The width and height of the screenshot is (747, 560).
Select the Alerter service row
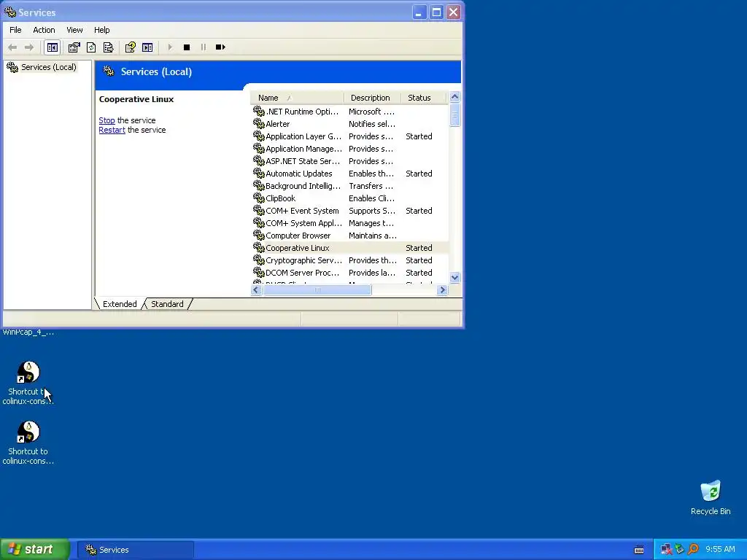point(349,124)
